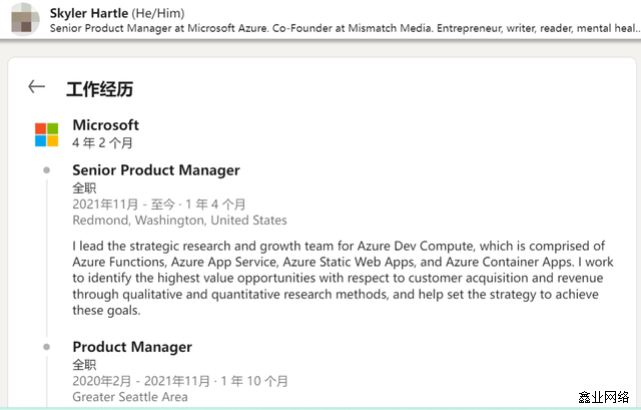Click the Microsoft company logo

point(46,134)
